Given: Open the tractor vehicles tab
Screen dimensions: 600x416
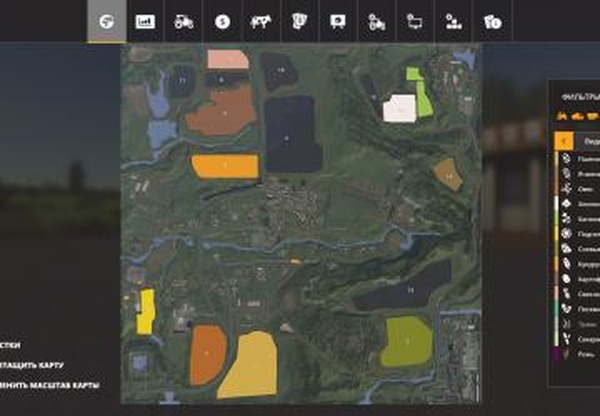Looking at the screenshot, I should point(184,21).
